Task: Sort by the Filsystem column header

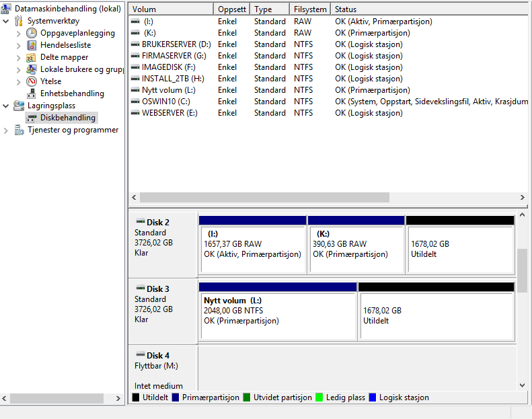Action: click(x=310, y=9)
